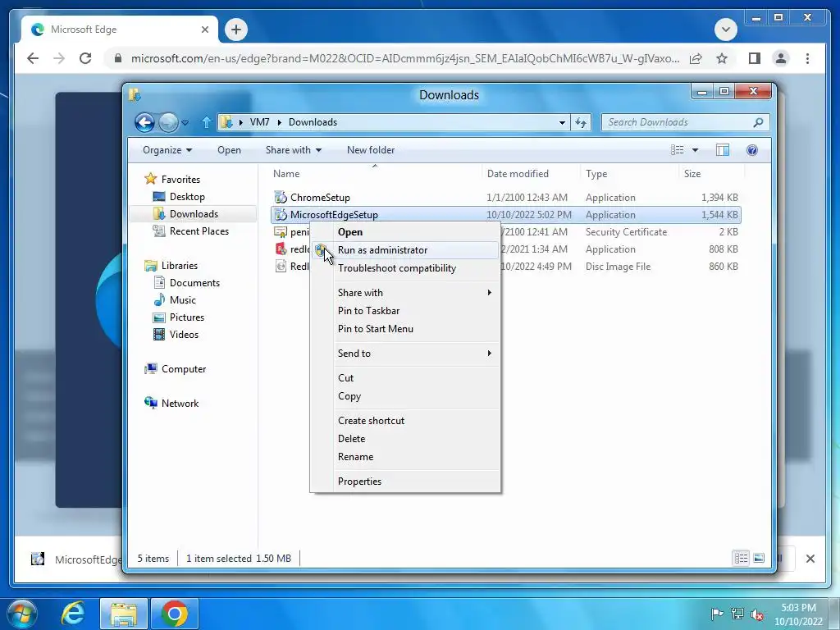Click the muted volume tray icon
Viewport: 840px width, 630px height.
coord(757,614)
